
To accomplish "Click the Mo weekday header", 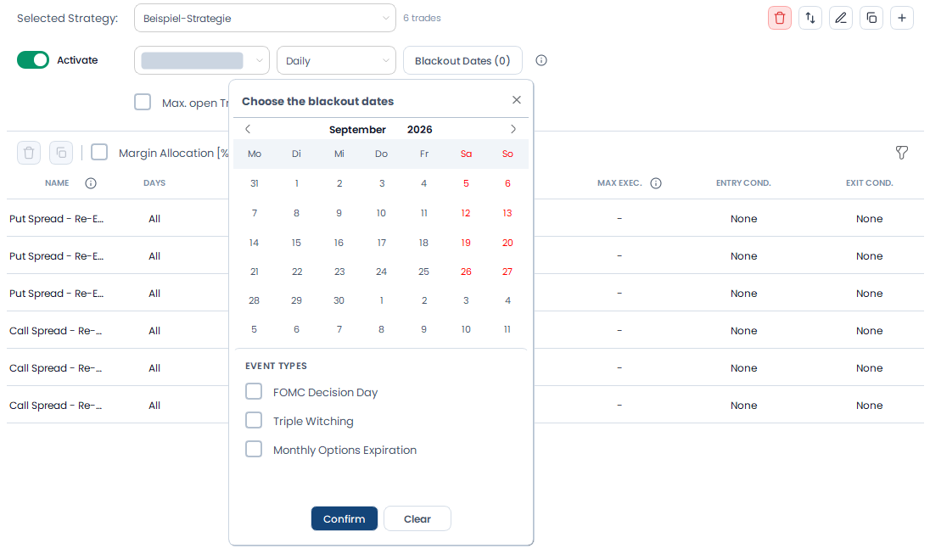I will click(x=255, y=154).
